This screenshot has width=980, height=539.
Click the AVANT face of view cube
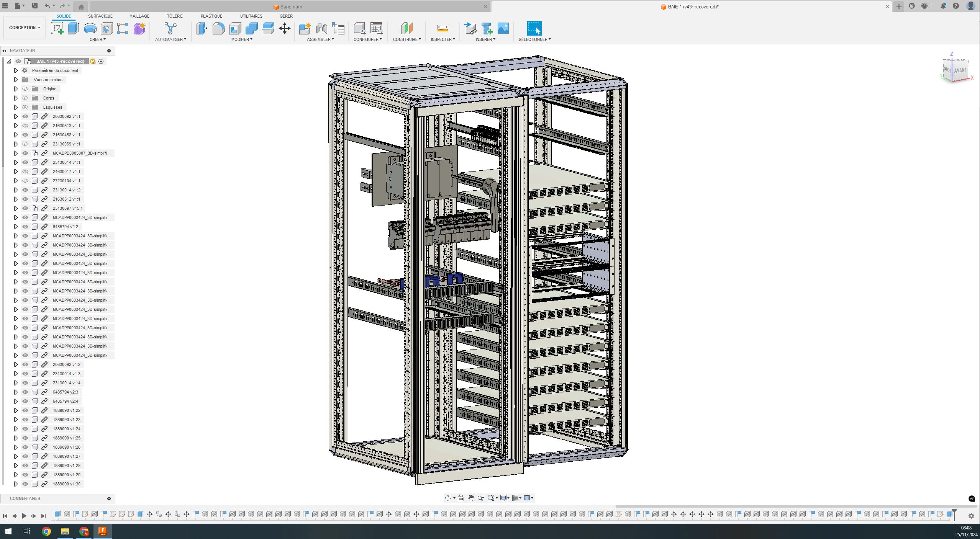(x=960, y=70)
